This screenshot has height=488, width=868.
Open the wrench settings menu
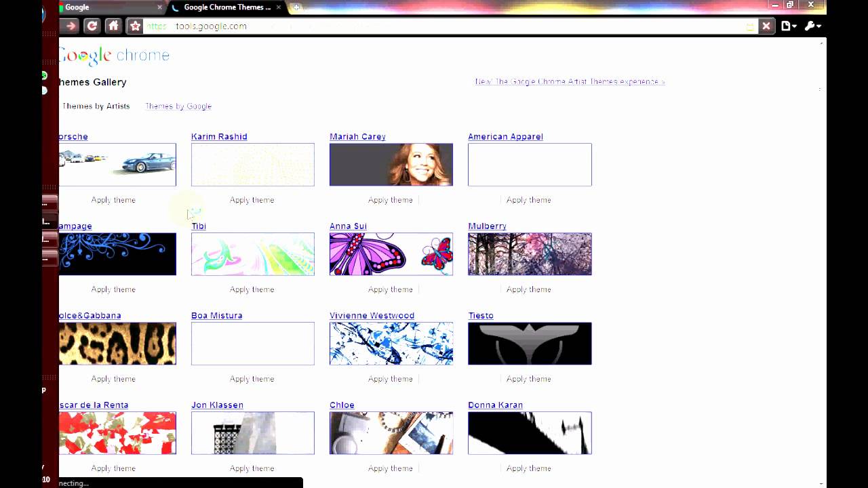click(x=812, y=26)
